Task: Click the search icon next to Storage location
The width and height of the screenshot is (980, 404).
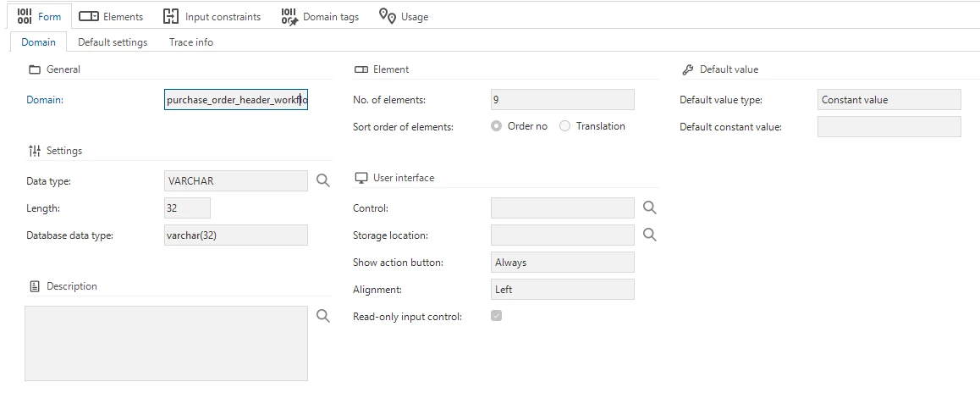Action: click(x=649, y=235)
